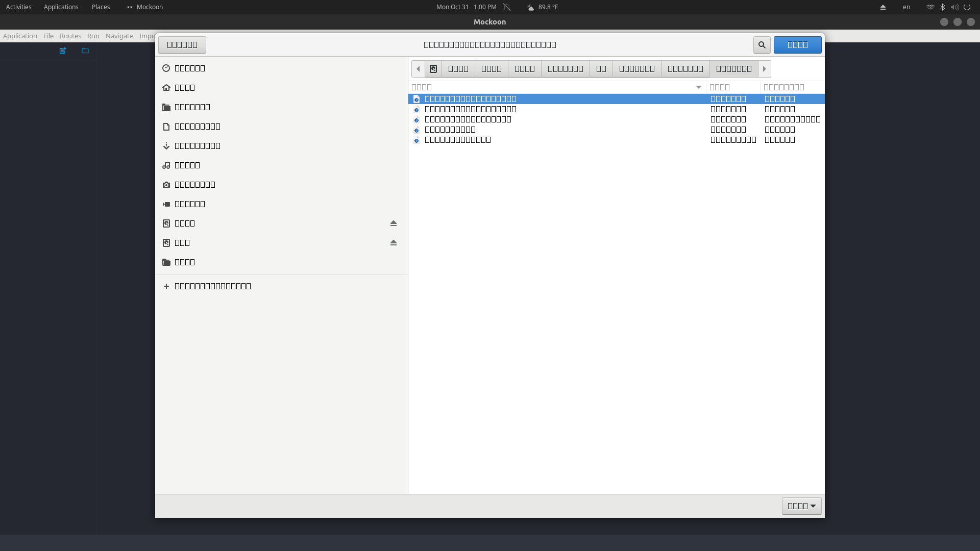This screenshot has width=980, height=551.
Task: Open Pictures via the camera sidebar icon
Action: [166, 184]
